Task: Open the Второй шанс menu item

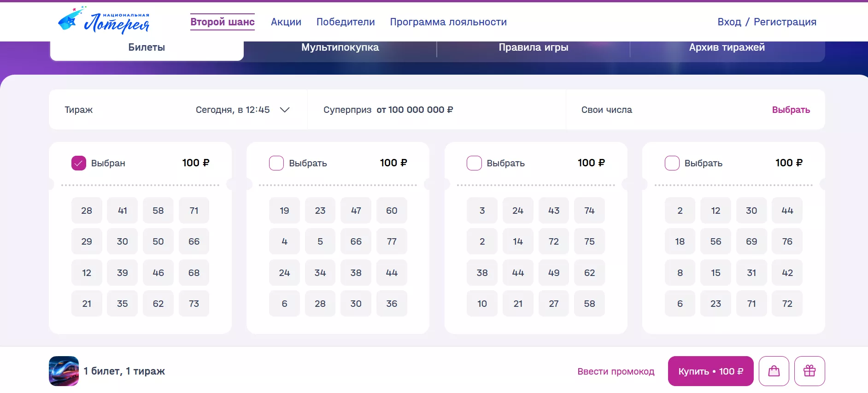Action: (223, 22)
